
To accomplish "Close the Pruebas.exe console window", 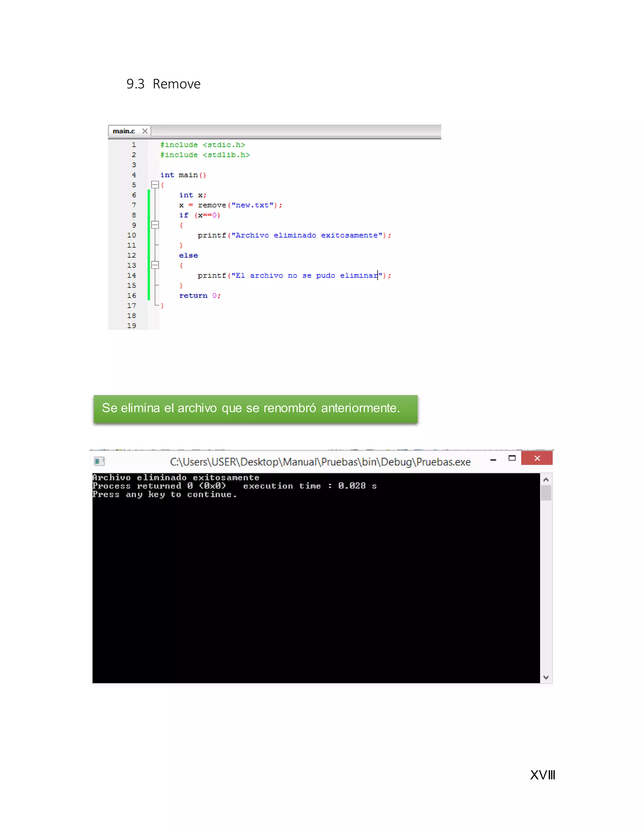I will (537, 458).
